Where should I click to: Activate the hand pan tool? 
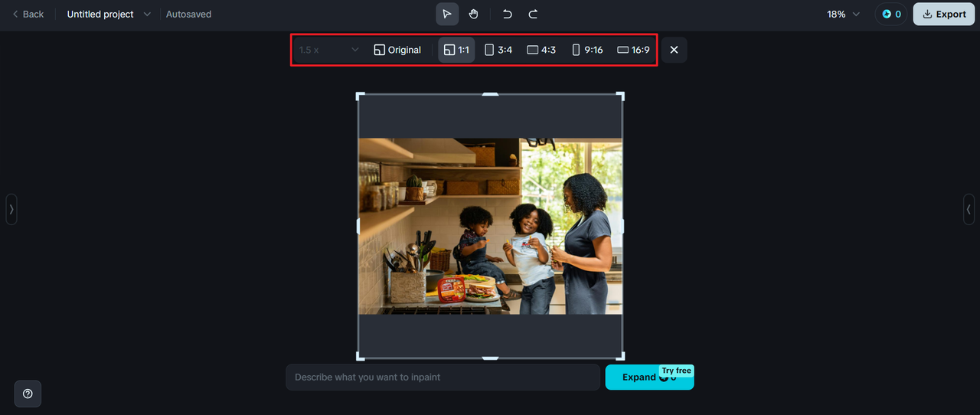point(473,14)
